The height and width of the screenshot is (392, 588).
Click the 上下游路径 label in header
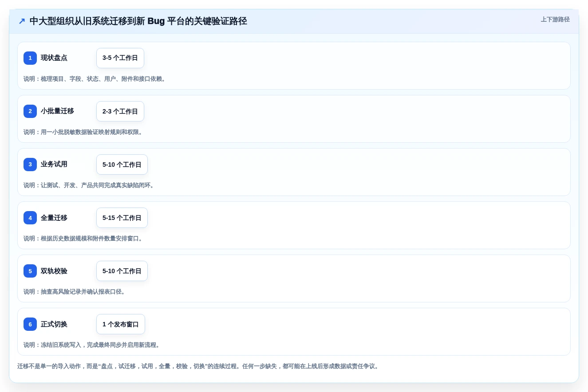(x=555, y=20)
